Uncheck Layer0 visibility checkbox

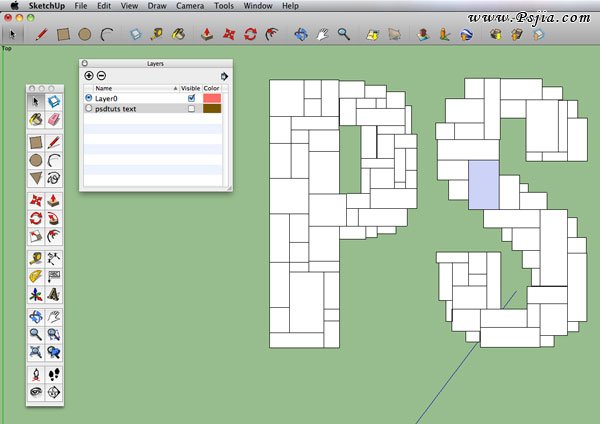pos(191,99)
